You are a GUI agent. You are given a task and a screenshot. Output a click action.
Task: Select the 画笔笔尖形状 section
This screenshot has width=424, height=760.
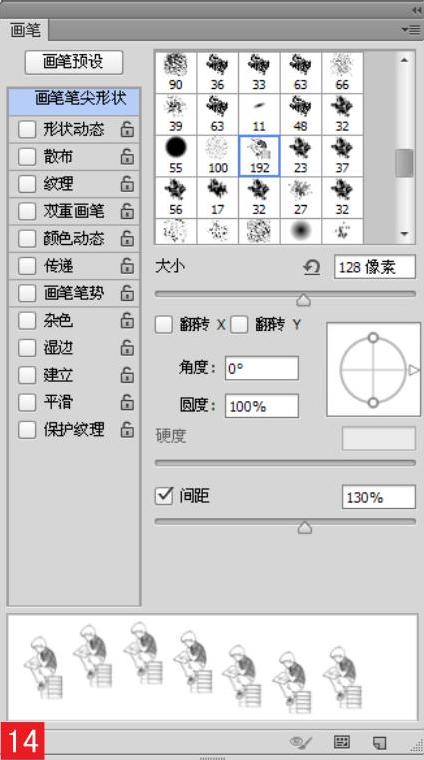[x=74, y=99]
